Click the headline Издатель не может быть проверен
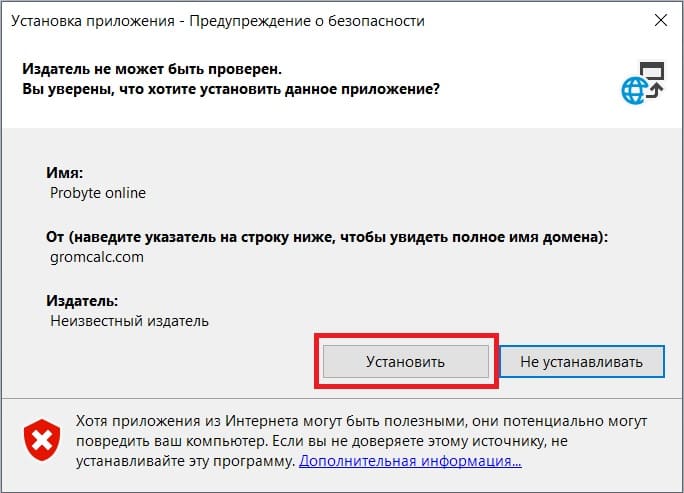Viewport: 684px width, 493px height. tap(151, 70)
